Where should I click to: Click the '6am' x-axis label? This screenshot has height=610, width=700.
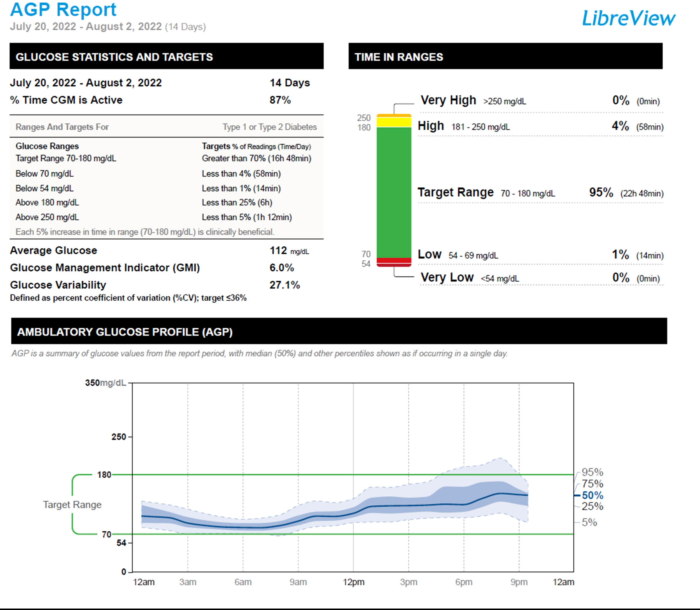point(243,582)
